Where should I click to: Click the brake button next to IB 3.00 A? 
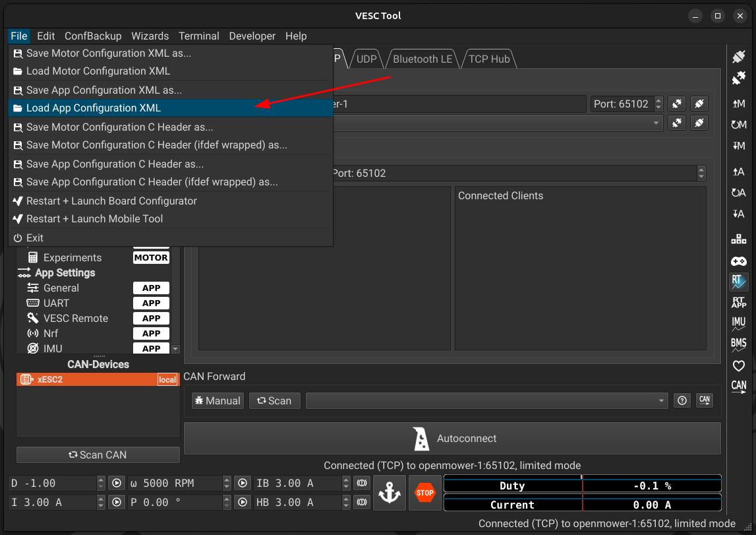(361, 483)
